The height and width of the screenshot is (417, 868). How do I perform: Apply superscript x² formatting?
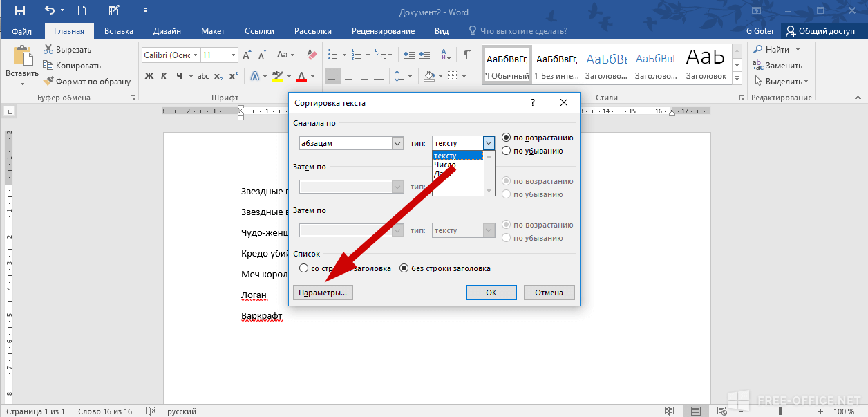pyautogui.click(x=234, y=76)
